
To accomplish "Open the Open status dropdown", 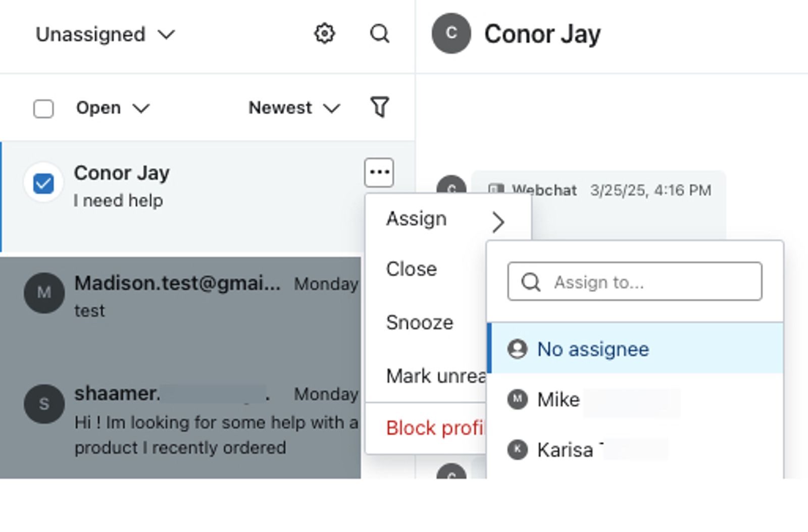I will pyautogui.click(x=113, y=108).
